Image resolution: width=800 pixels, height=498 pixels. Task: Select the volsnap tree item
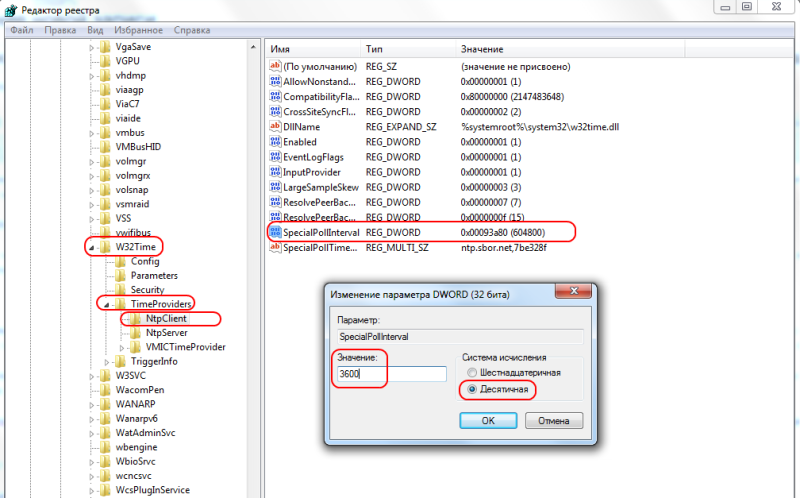pyautogui.click(x=132, y=190)
